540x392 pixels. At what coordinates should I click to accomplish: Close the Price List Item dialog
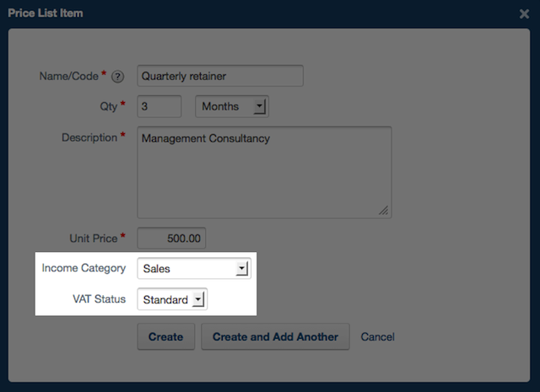click(x=524, y=14)
